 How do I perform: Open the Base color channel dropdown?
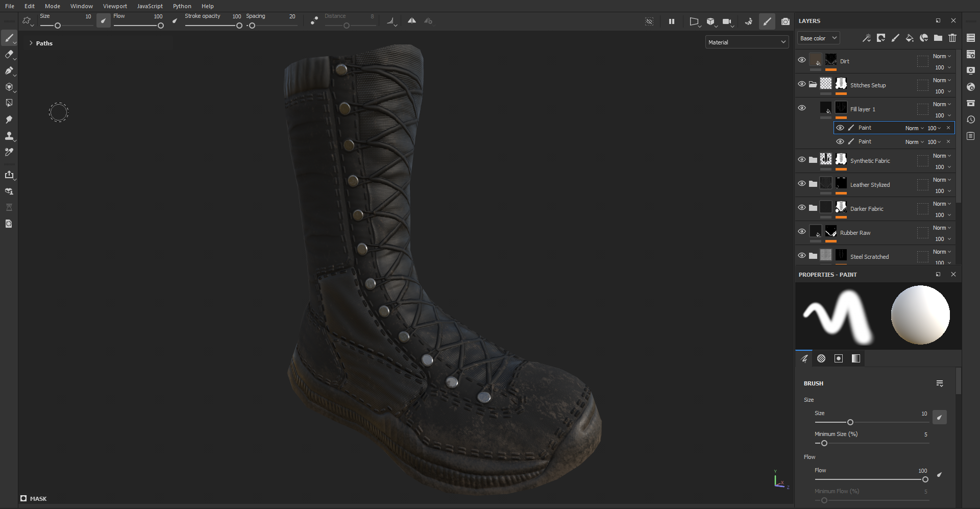[818, 38]
